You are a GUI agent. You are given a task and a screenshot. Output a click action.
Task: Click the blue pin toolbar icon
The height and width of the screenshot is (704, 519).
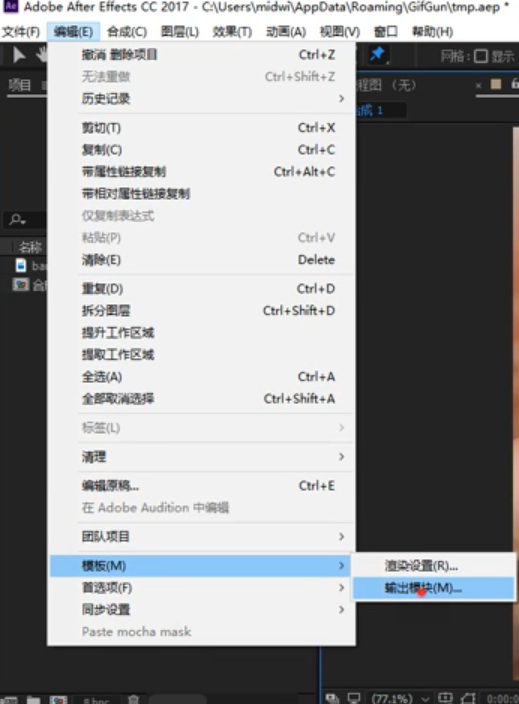tap(377, 54)
